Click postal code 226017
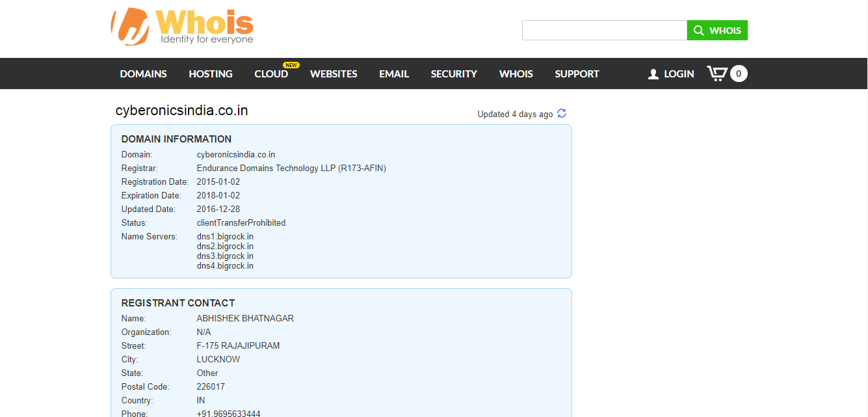This screenshot has height=417, width=868. (x=211, y=386)
